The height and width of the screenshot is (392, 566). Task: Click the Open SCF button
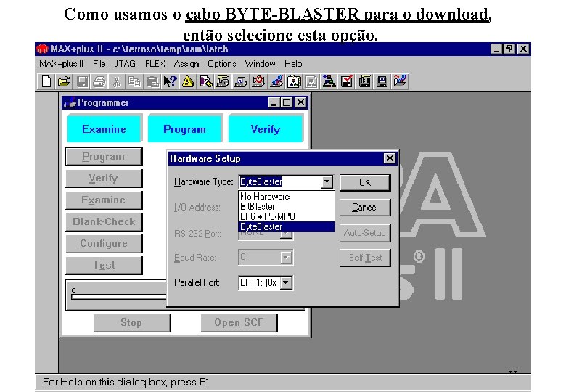239,322
